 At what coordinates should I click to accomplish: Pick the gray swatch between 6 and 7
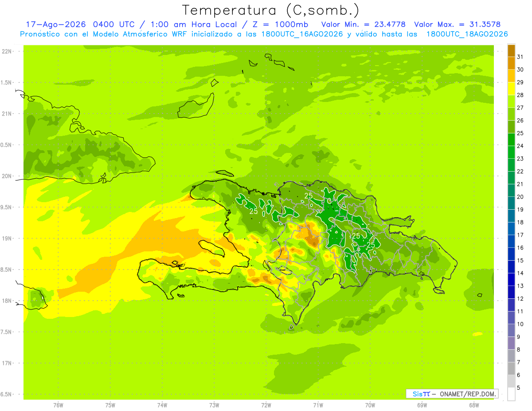pyautogui.click(x=511, y=369)
